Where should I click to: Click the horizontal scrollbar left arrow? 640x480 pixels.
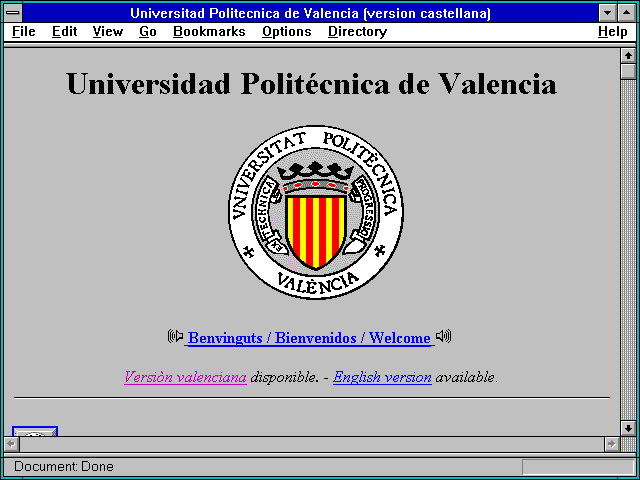11,444
